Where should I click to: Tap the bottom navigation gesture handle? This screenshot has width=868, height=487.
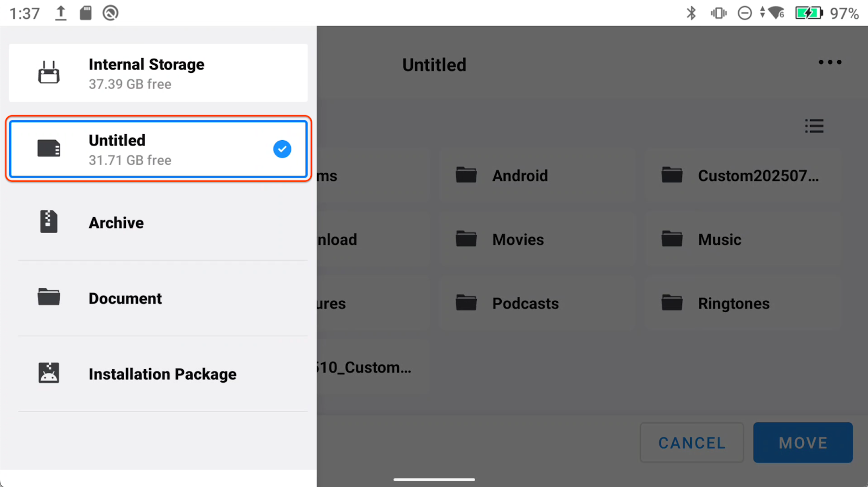point(434,479)
